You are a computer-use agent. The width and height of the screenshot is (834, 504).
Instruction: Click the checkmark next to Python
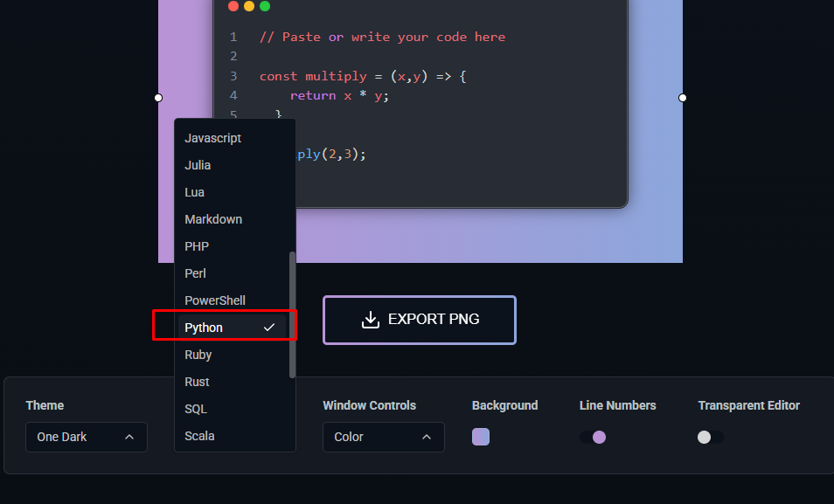click(269, 326)
